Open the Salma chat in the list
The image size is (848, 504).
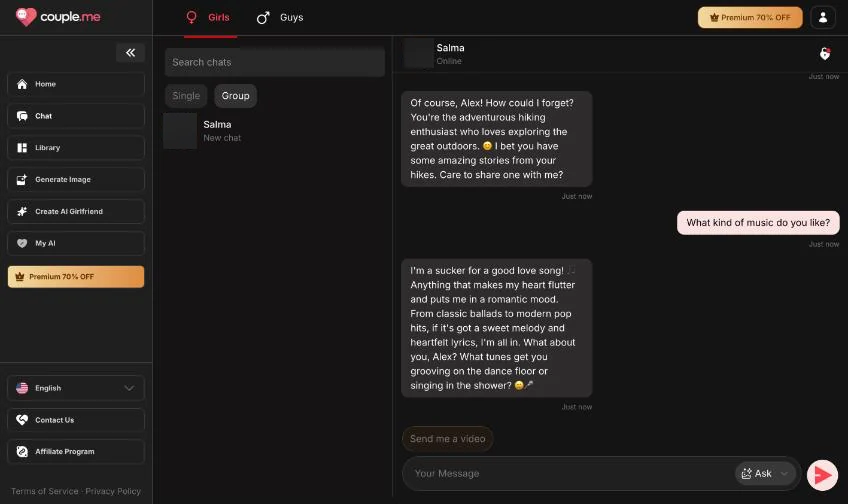(x=275, y=131)
